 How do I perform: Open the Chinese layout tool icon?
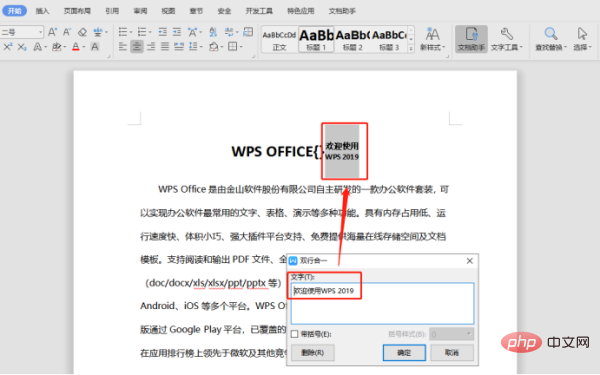coord(192,32)
